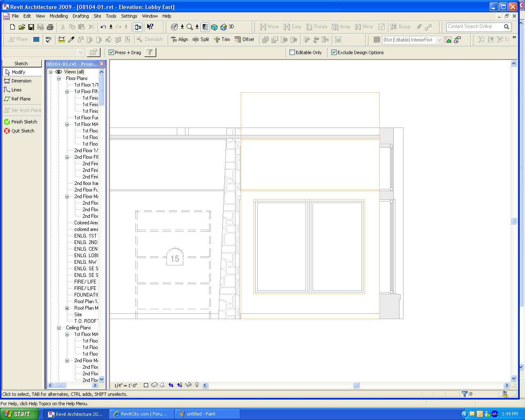Select the Align tool
The image size is (525, 420).
pyautogui.click(x=179, y=39)
